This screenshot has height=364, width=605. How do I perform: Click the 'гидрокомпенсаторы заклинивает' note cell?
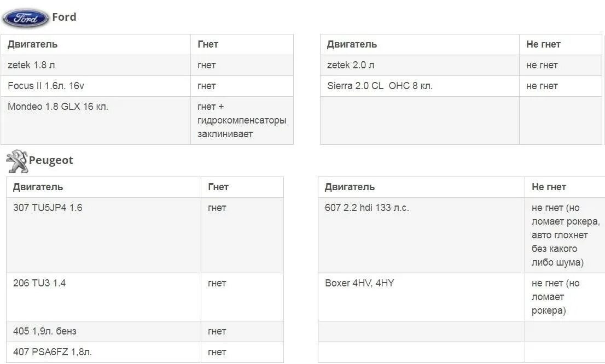pyautogui.click(x=242, y=121)
